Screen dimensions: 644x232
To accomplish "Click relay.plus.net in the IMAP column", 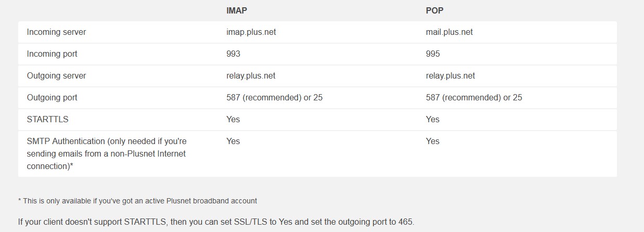I will (251, 75).
